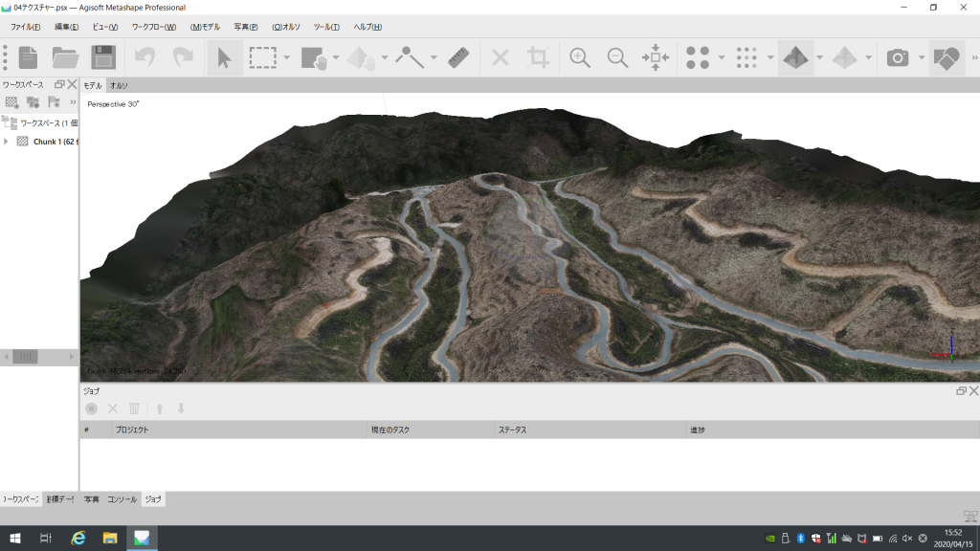Toggle the textured model view button
The image size is (980, 551).
click(x=795, y=58)
